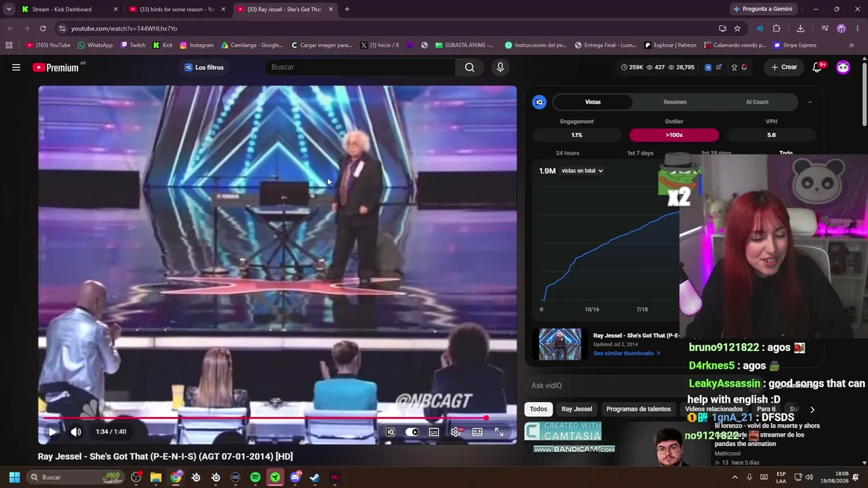The image size is (868, 488).
Task: Switch to theater mode
Action: (477, 432)
